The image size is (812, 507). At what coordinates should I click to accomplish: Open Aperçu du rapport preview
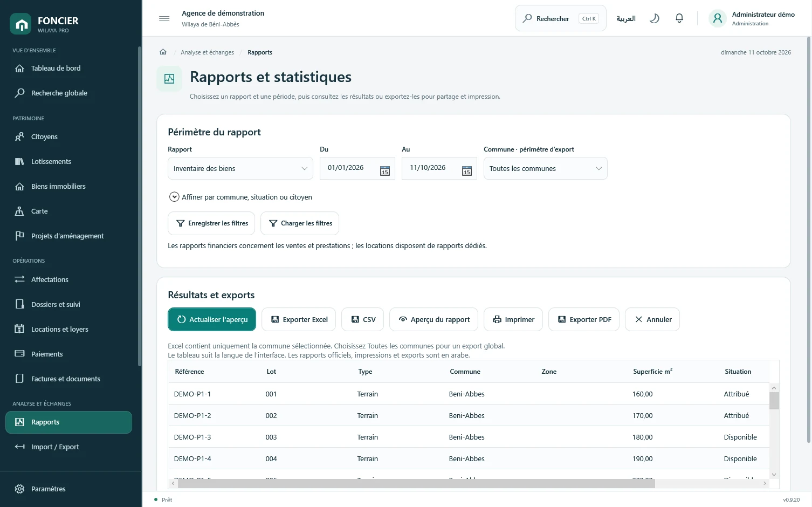pos(434,320)
